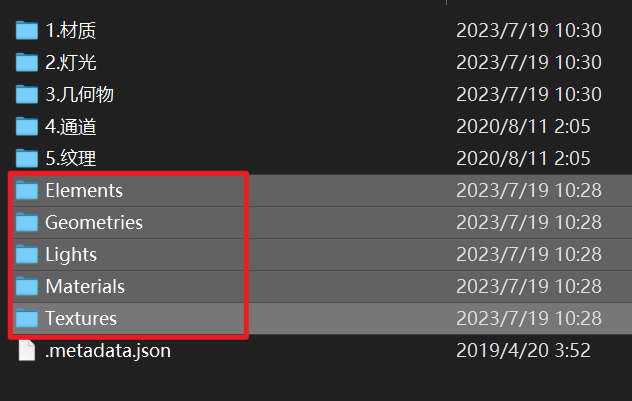Click the 1.材质 folder icon
Screen dimensions: 632x401
click(26, 31)
